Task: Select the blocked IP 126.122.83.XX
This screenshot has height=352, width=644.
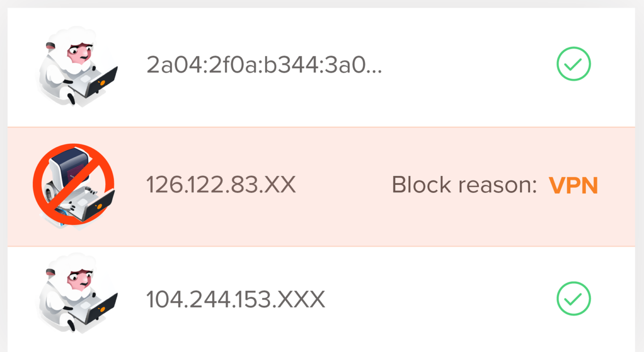Action: point(221,185)
